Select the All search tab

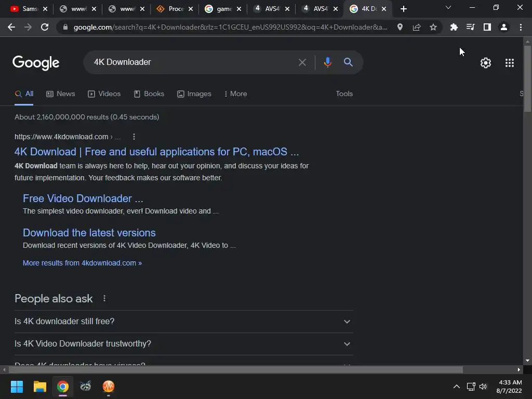tap(24, 94)
